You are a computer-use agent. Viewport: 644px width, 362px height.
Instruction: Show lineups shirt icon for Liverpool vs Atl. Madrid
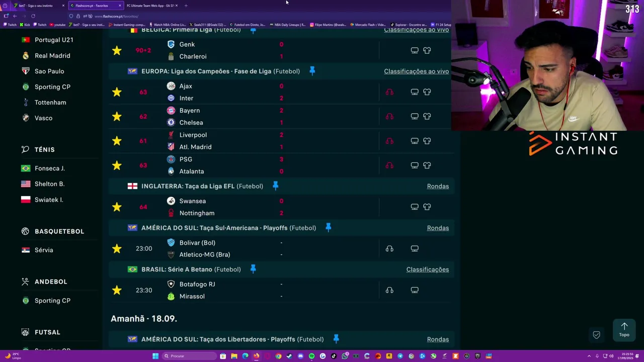(427, 141)
